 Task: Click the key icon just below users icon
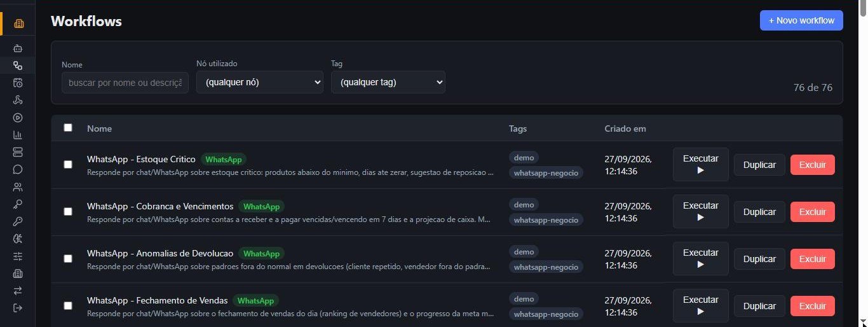[x=18, y=204]
